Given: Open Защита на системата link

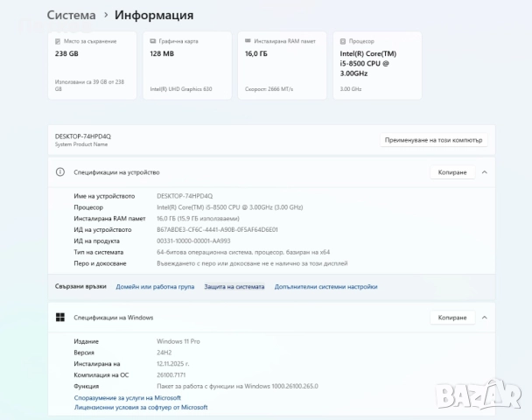Looking at the screenshot, I should click(234, 287).
